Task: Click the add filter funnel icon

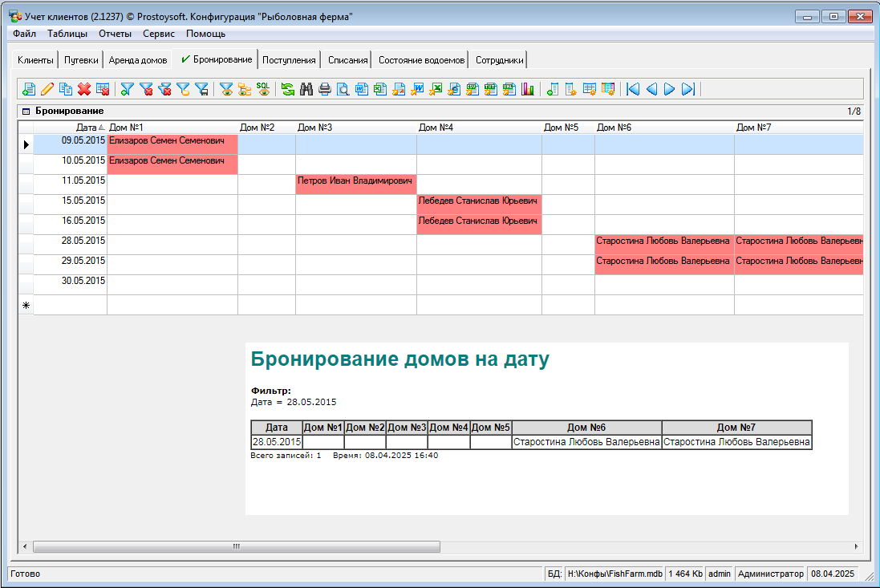Action: pos(127,89)
